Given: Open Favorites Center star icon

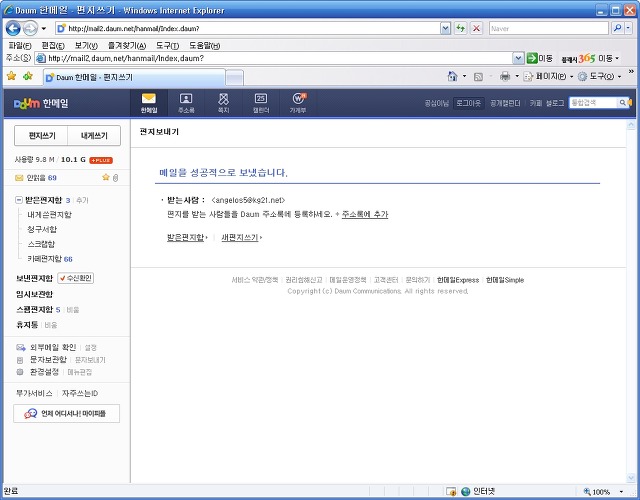Looking at the screenshot, I should coord(11,76).
